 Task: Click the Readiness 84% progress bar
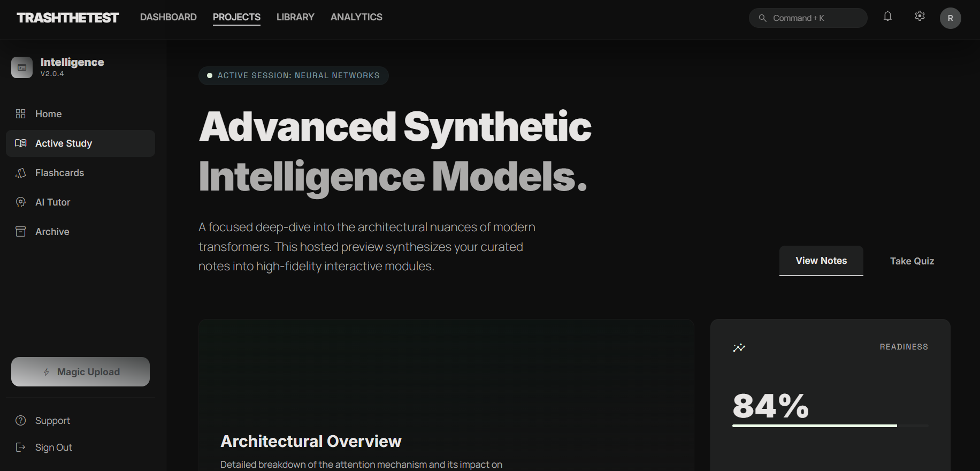(x=830, y=426)
